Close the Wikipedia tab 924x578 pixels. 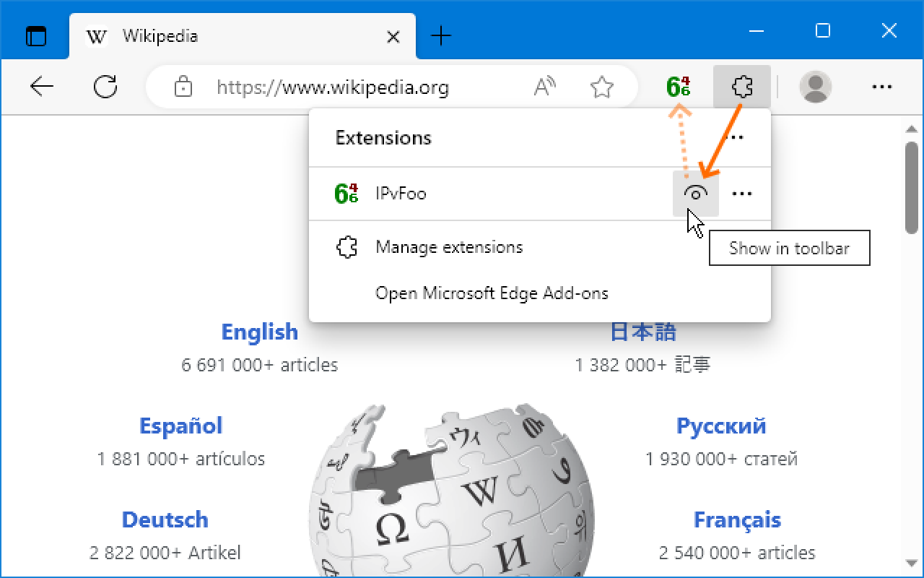point(393,36)
